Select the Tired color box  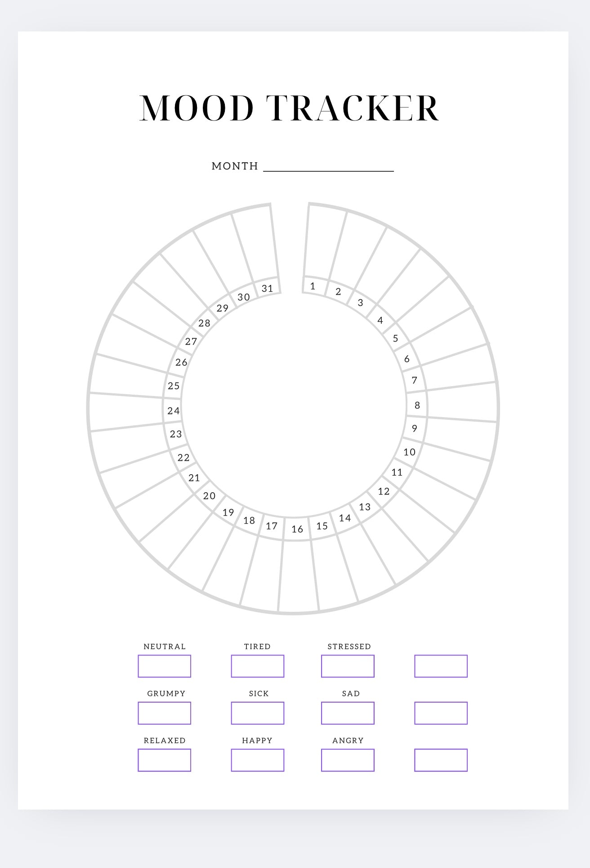pyautogui.click(x=258, y=666)
